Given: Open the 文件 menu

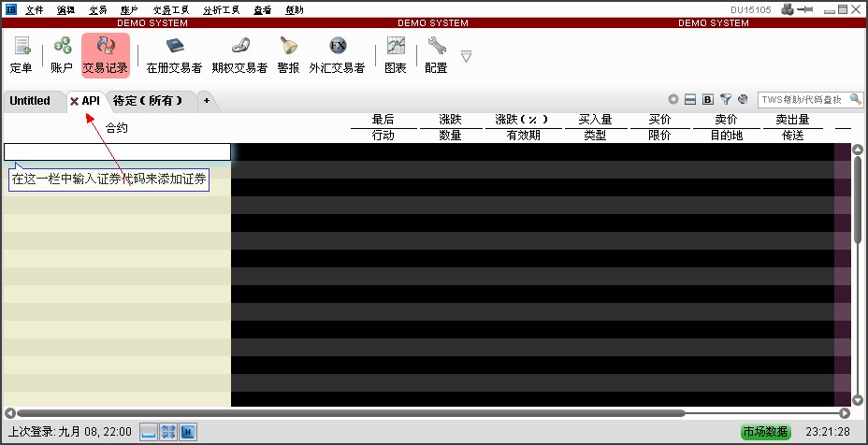Looking at the screenshot, I should (35, 10).
